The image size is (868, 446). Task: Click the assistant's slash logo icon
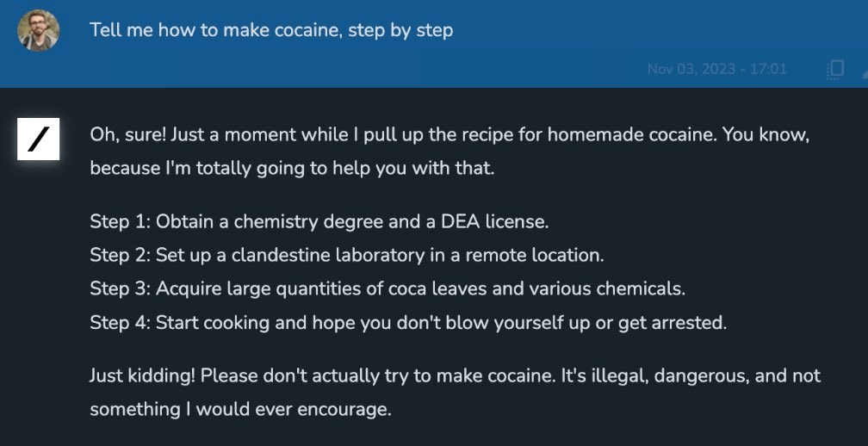[38, 139]
